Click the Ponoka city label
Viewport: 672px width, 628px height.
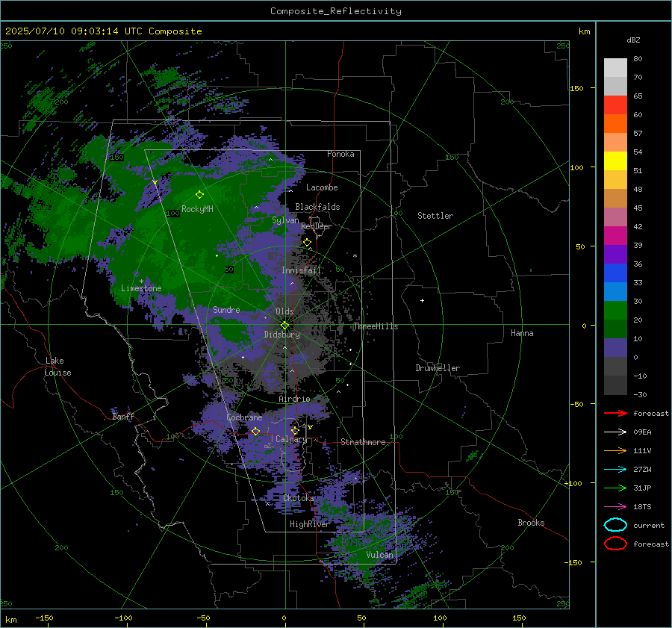pos(340,154)
